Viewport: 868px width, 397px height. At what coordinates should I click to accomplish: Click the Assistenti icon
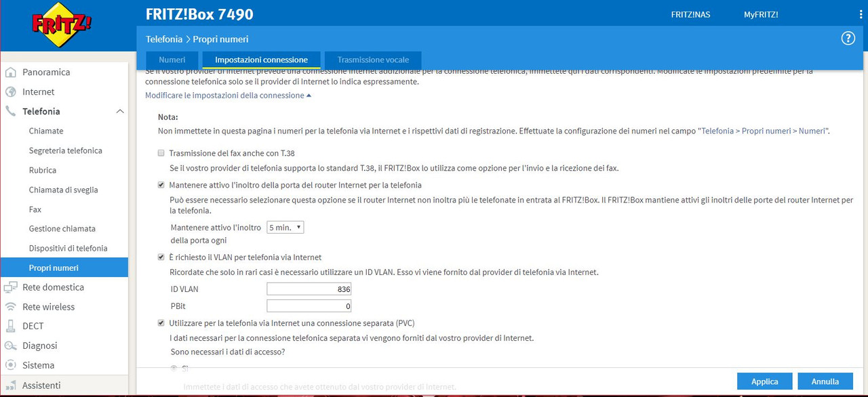(x=10, y=385)
